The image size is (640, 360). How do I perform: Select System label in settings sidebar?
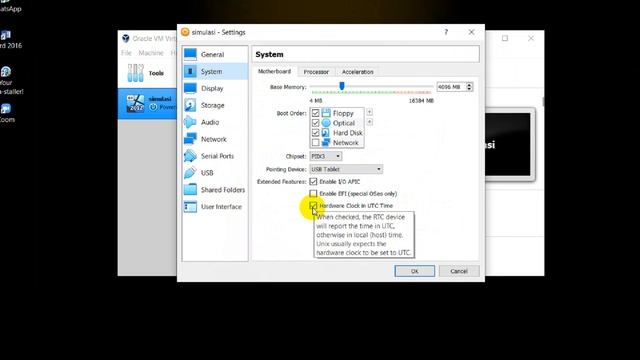pyautogui.click(x=211, y=71)
